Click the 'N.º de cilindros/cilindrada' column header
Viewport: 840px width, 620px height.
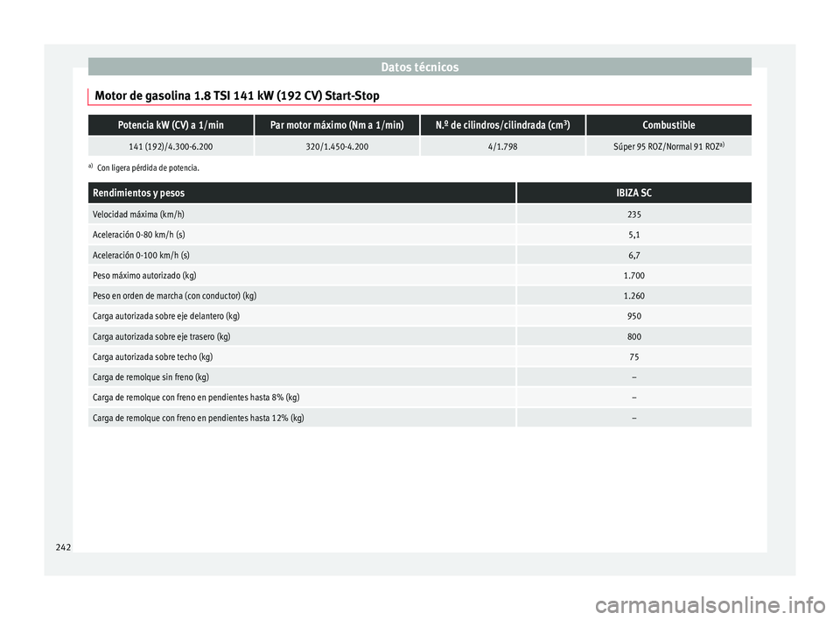tap(502, 125)
